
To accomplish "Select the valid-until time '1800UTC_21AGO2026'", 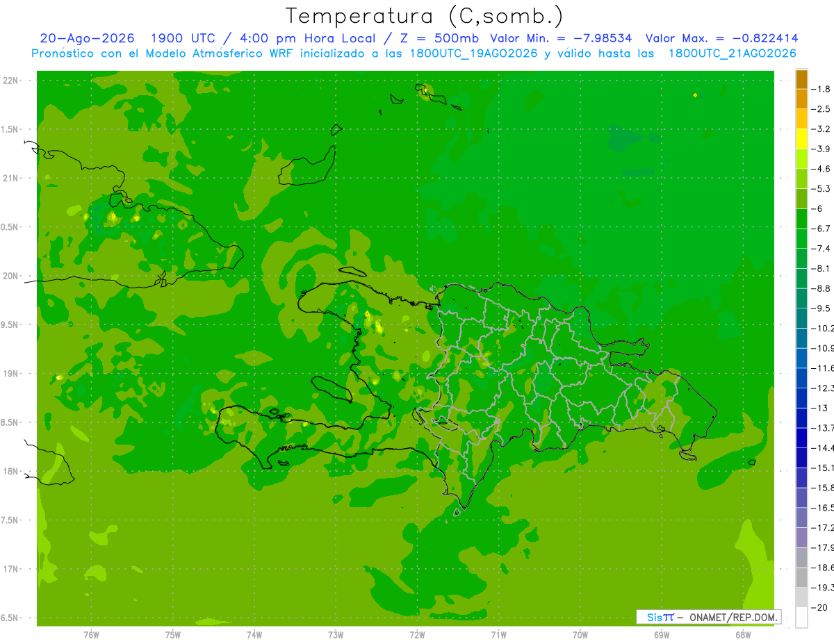I will click(x=732, y=53).
